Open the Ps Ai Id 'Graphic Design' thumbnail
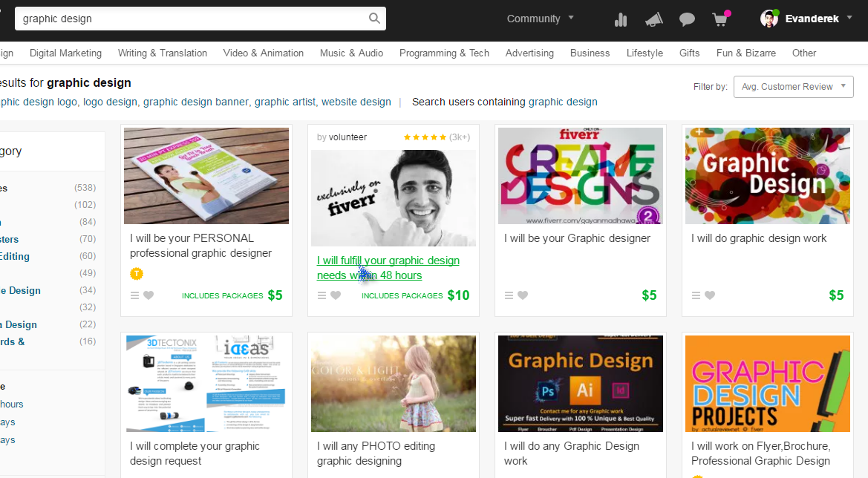Viewport: 868px width, 478px height. point(581,384)
